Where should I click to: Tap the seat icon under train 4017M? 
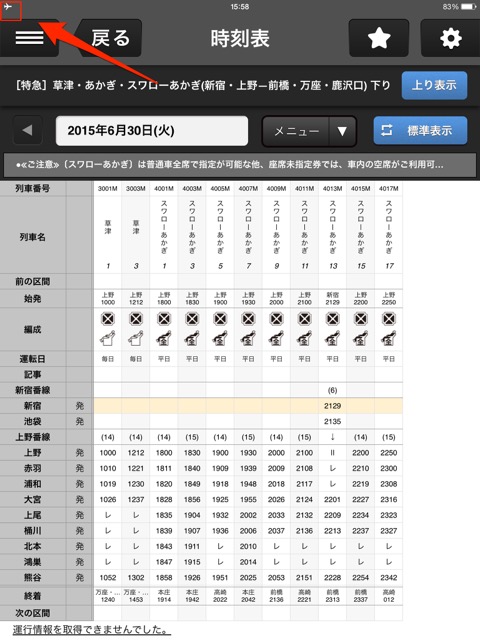(x=389, y=338)
